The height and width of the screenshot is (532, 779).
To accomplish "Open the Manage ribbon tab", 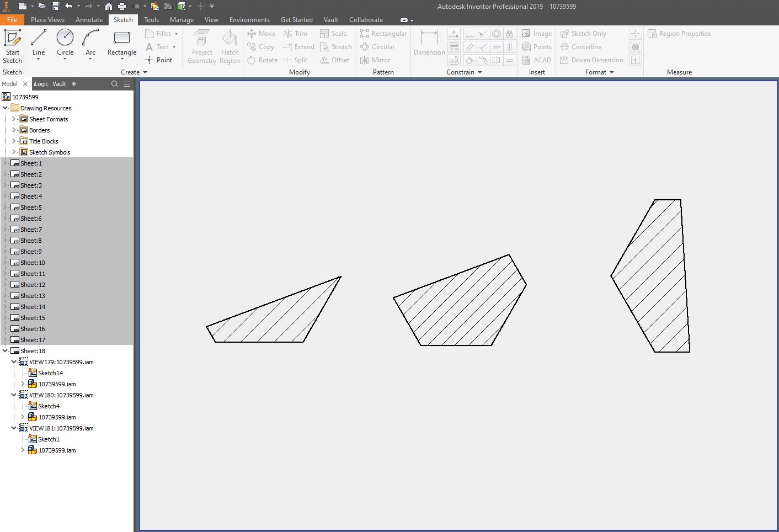I will (182, 19).
